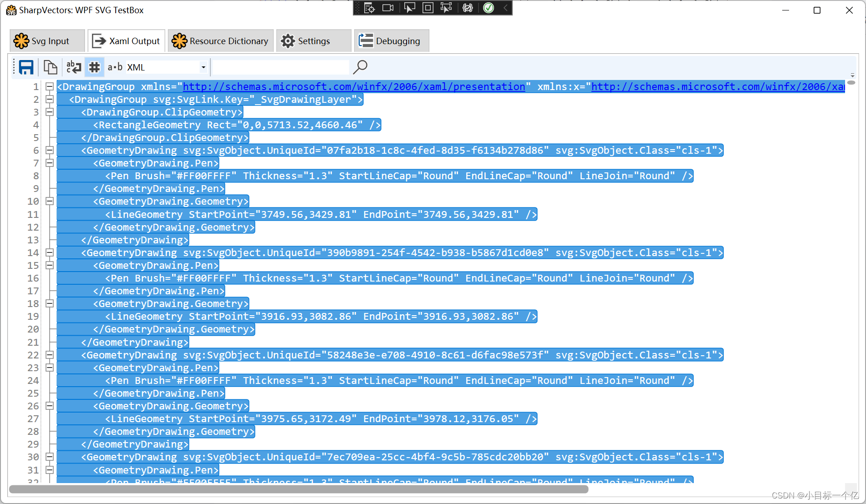Toggle word wrap icon in the toolbar
Screen dimensions: 866x504
[74, 67]
